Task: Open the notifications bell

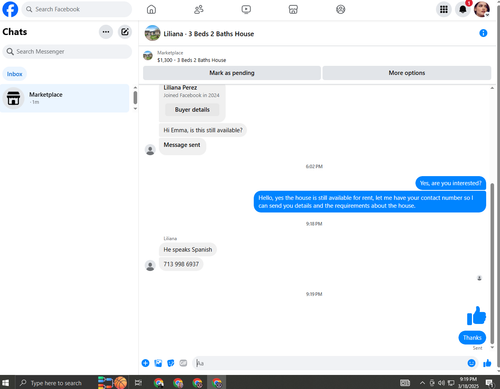Action: [x=463, y=9]
